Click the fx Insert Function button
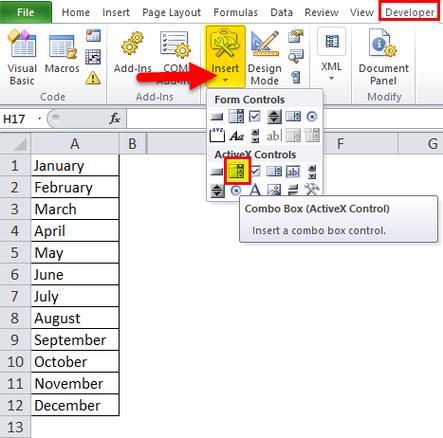The height and width of the screenshot is (438, 443). (114, 118)
